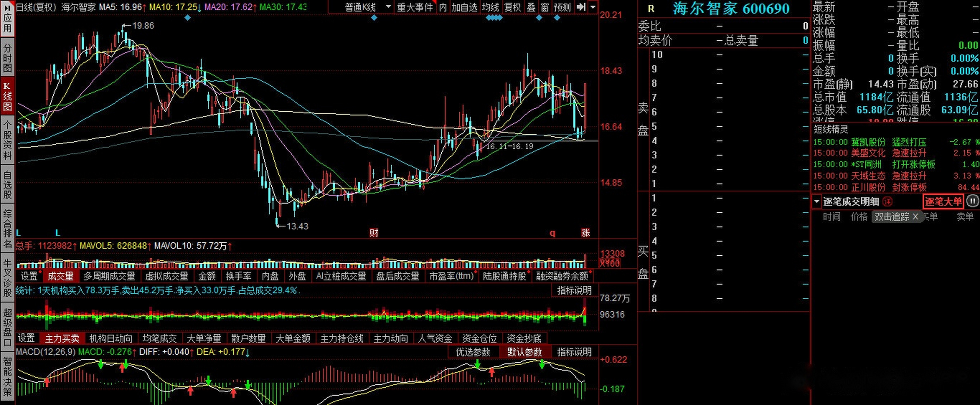
Task: Click the red 详 detail icon
Action: [887, 202]
